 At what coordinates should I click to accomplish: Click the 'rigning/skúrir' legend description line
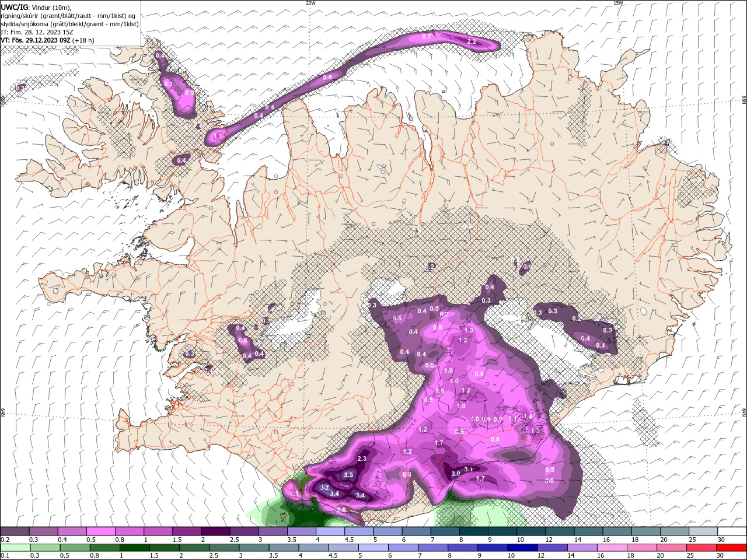click(x=68, y=16)
